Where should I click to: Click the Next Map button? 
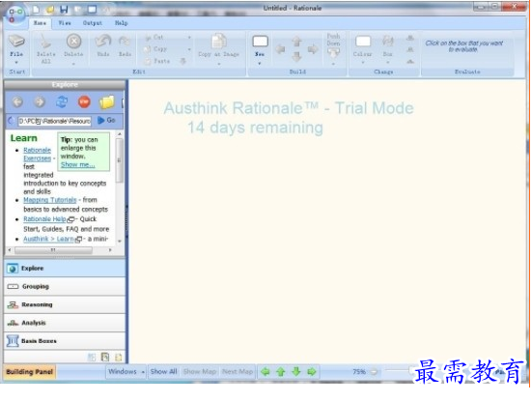238,372
